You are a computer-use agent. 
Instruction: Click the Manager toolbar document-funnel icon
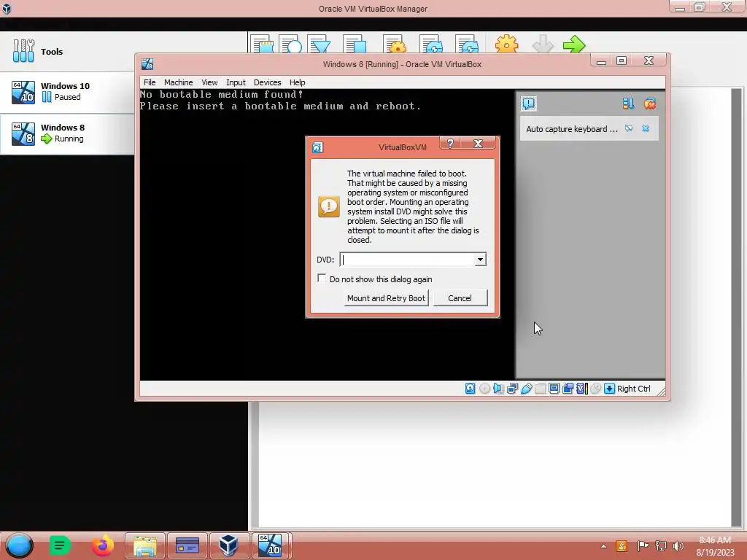point(319,44)
